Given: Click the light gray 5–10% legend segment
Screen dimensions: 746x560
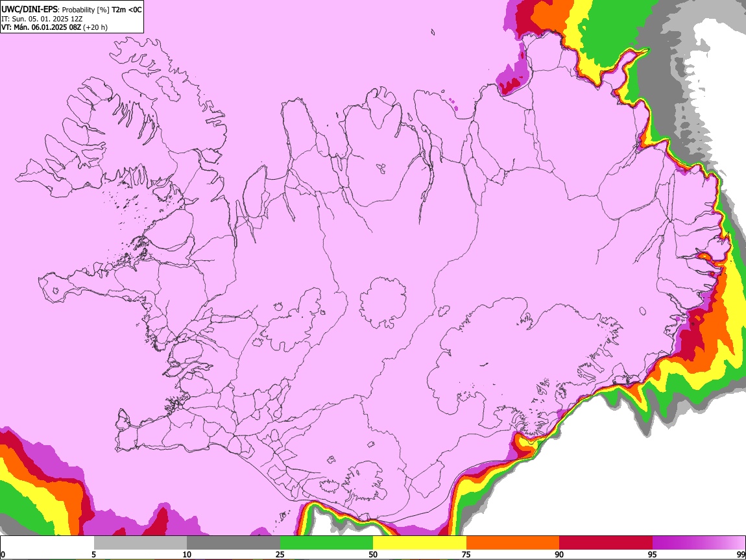Looking at the screenshot, I should click(140, 543).
